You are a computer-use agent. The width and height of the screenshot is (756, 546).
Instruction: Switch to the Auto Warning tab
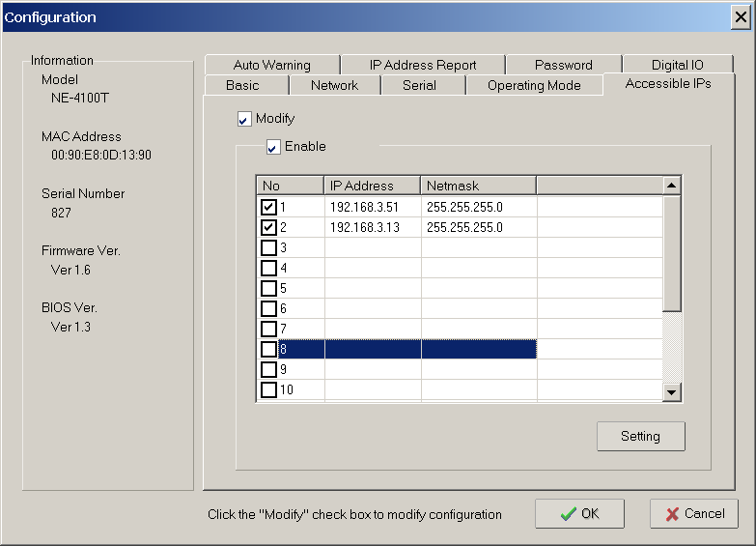point(272,65)
